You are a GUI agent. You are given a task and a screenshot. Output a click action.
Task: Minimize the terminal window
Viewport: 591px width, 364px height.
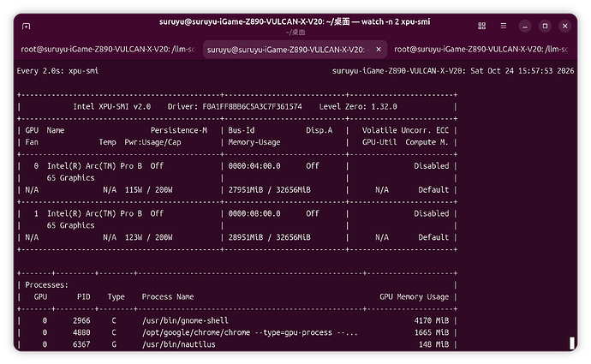click(x=525, y=26)
